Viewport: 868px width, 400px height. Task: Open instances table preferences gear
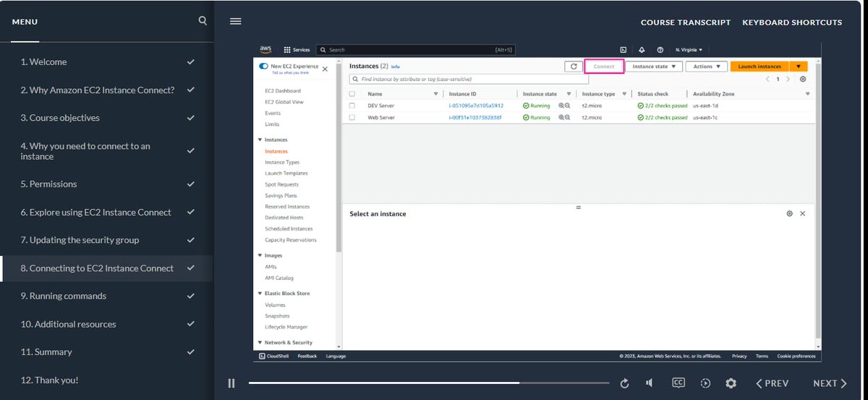[803, 79]
